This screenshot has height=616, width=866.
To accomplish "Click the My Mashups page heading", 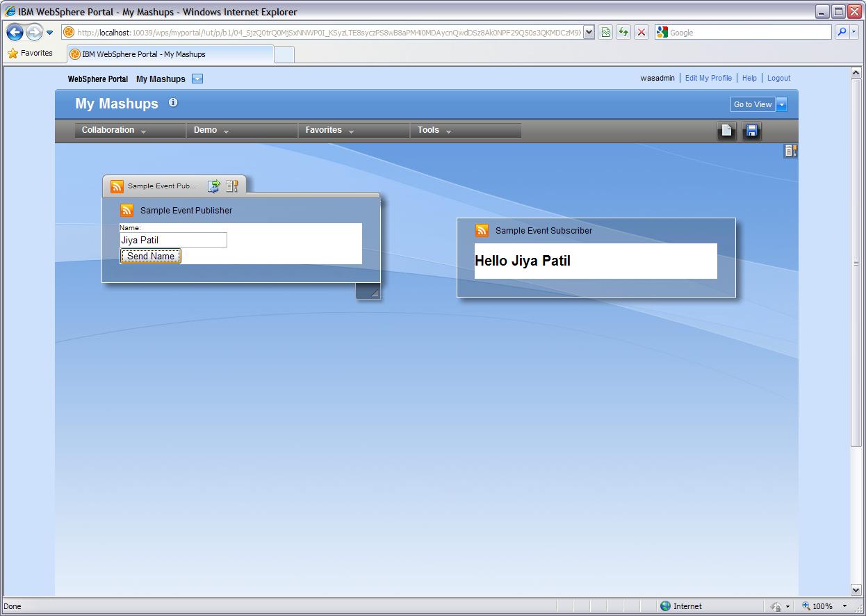I will pos(117,104).
